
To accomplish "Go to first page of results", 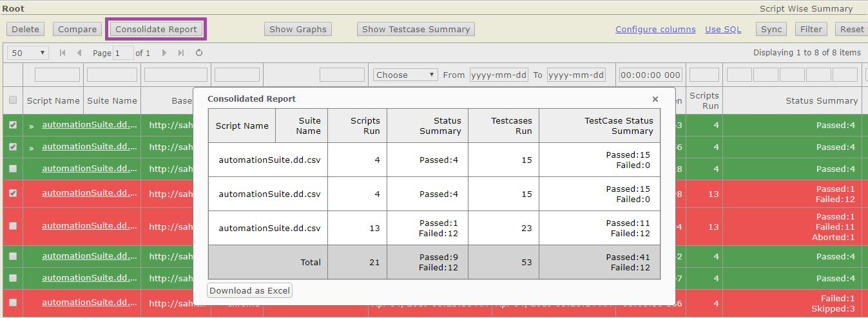I will pyautogui.click(x=63, y=53).
